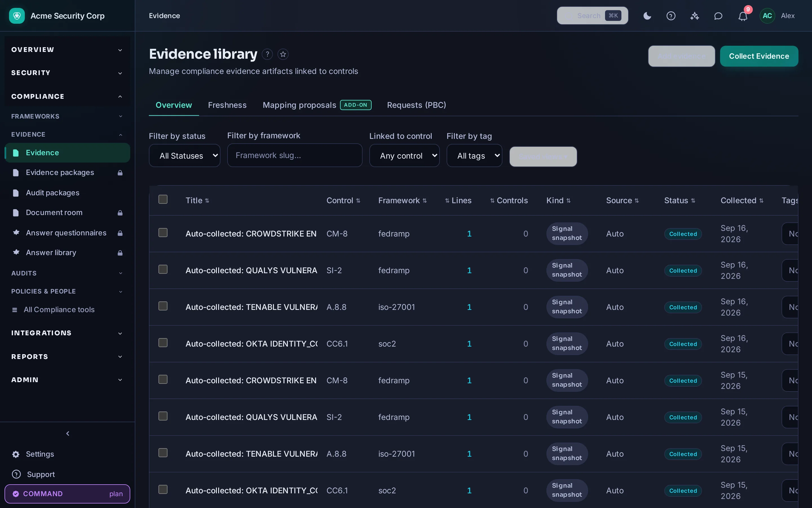Expand the INTEGRATIONS sidebar section
812x508 pixels.
tap(67, 333)
